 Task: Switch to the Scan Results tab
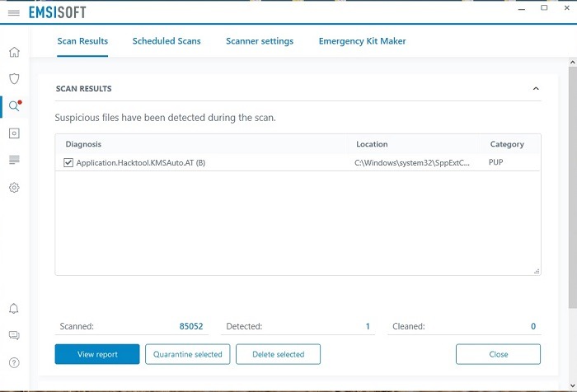(x=82, y=41)
